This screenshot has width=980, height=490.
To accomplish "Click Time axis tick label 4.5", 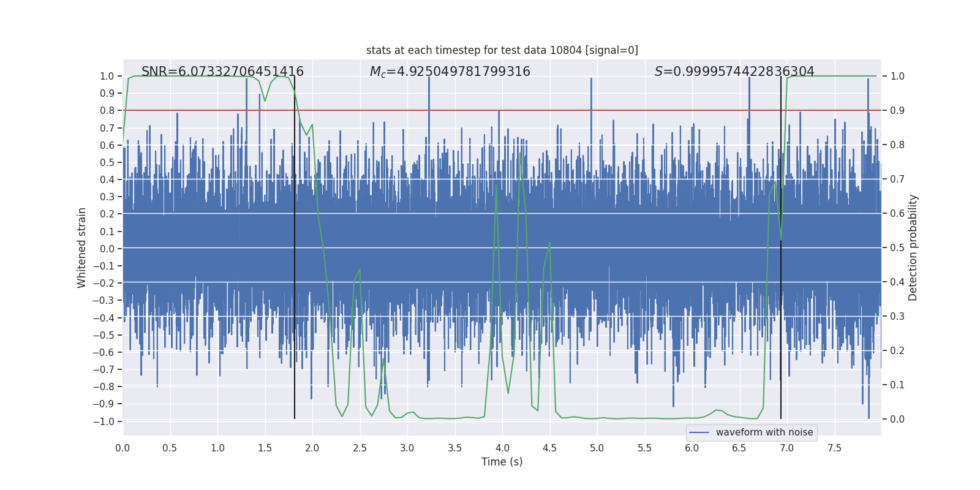I will pos(549,448).
